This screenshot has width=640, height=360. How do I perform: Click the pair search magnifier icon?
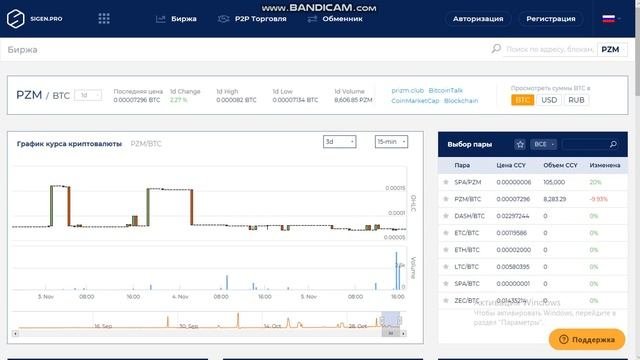(x=613, y=144)
